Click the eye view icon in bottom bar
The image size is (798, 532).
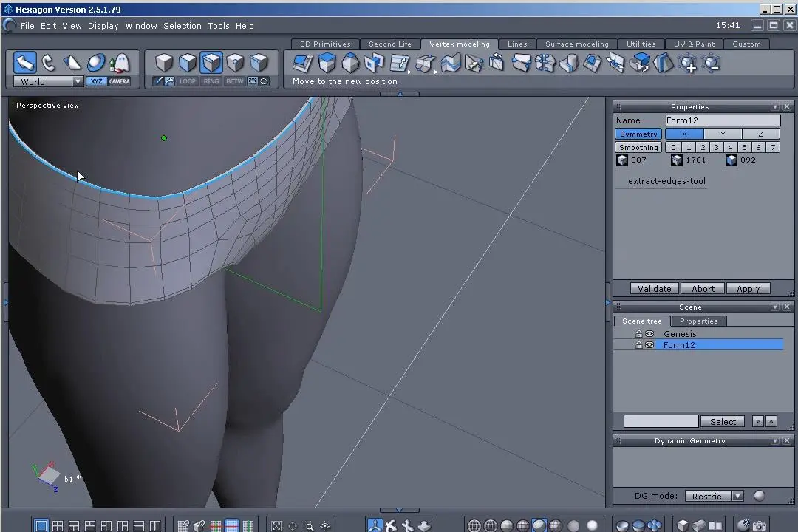point(325,526)
